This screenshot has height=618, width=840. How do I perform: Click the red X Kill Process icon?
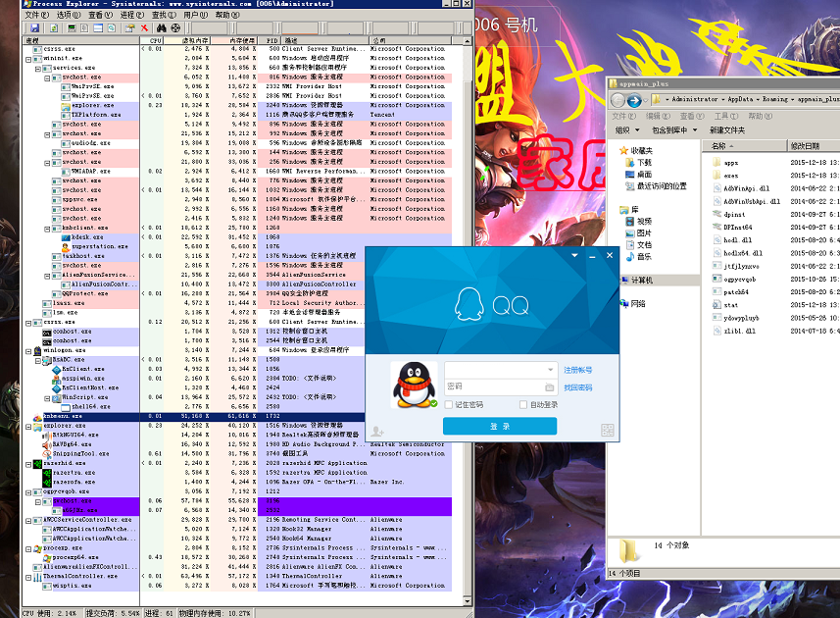(144, 27)
